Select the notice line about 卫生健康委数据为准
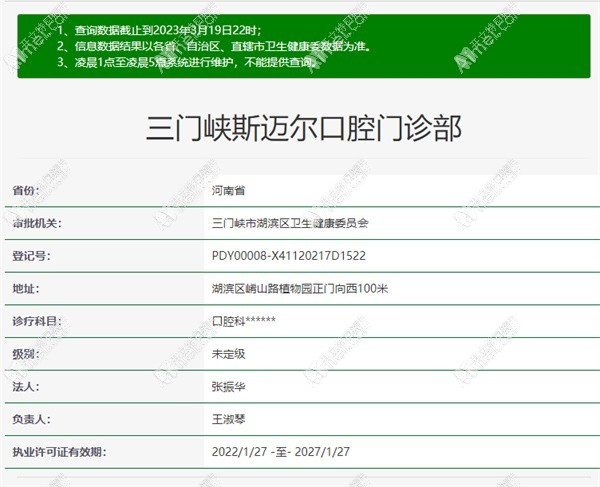The height and width of the screenshot is (487, 600). click(x=214, y=46)
